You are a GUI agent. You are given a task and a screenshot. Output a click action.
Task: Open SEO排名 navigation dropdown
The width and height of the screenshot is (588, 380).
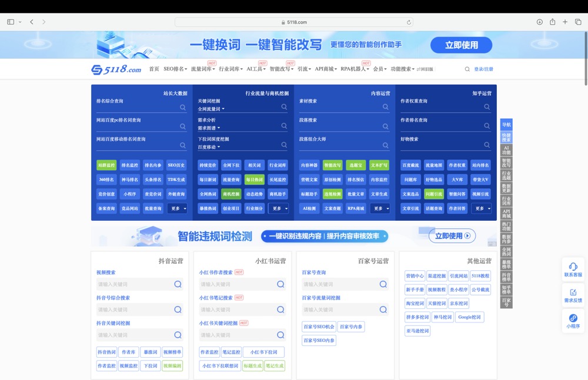(x=175, y=69)
